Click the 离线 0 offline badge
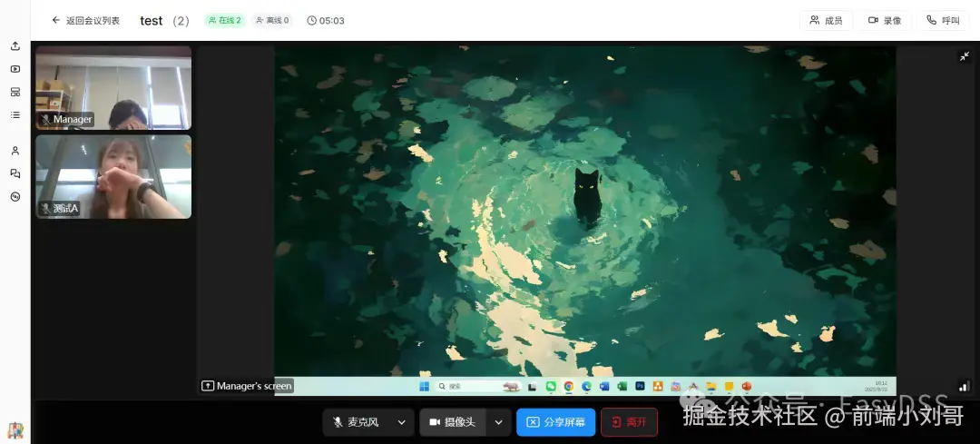The height and width of the screenshot is (444, 980). coord(272,21)
